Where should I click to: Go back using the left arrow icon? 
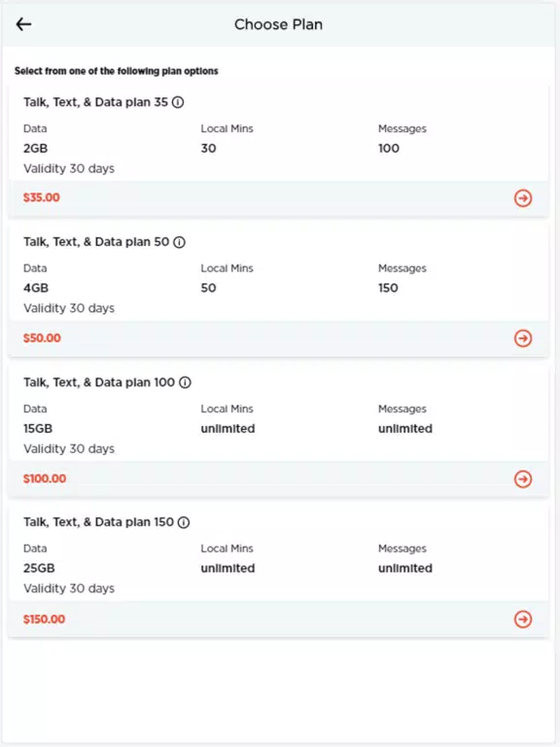(x=23, y=24)
